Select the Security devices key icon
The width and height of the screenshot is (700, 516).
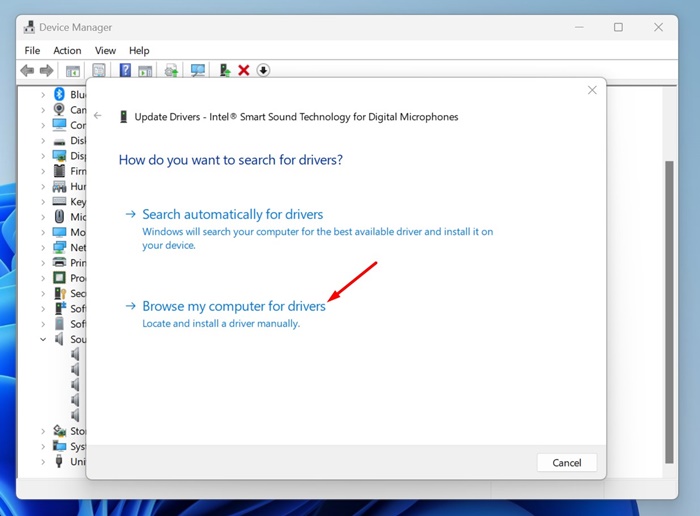pyautogui.click(x=60, y=293)
